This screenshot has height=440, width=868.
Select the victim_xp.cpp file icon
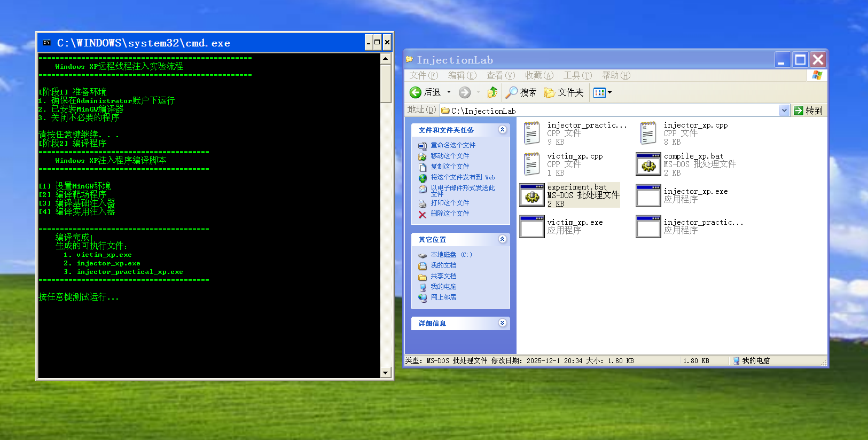coord(531,164)
